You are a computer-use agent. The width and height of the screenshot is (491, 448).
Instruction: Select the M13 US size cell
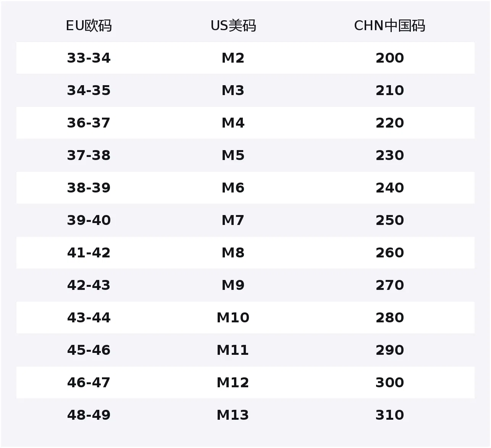coord(233,415)
